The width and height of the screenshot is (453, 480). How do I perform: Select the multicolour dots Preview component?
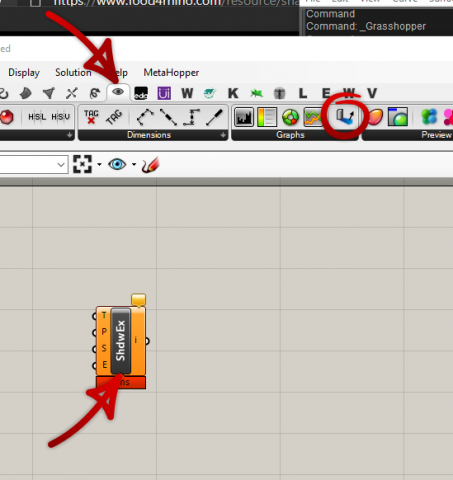[429, 117]
